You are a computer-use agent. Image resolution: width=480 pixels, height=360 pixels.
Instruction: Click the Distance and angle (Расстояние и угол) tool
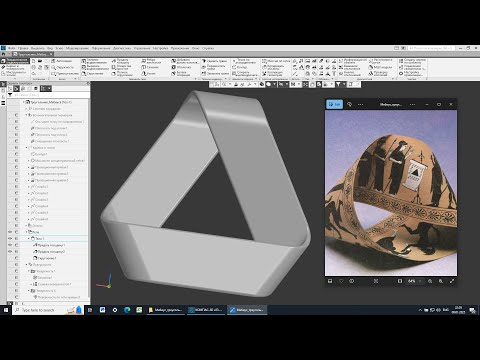pos(380,61)
